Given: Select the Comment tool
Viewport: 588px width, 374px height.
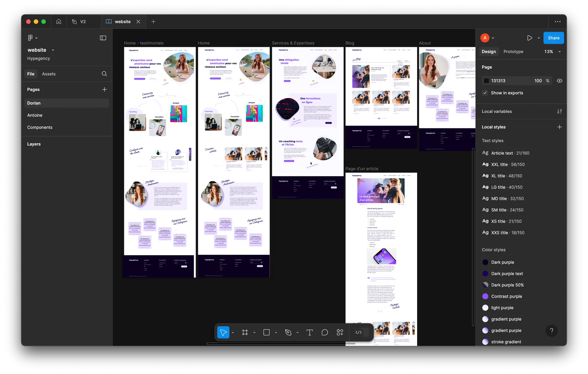Looking at the screenshot, I should click(325, 332).
